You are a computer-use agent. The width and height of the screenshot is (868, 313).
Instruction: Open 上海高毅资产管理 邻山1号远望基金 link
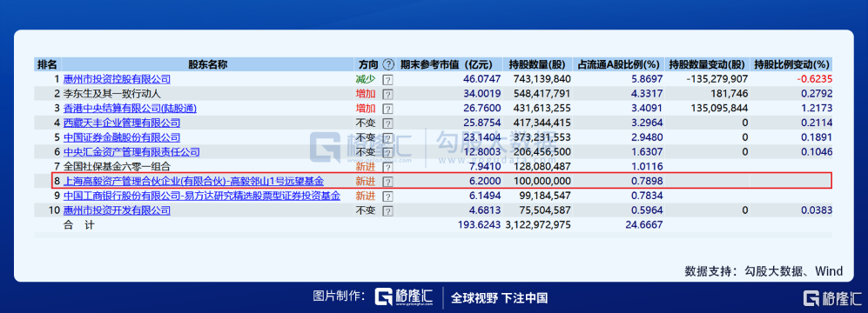click(x=194, y=181)
